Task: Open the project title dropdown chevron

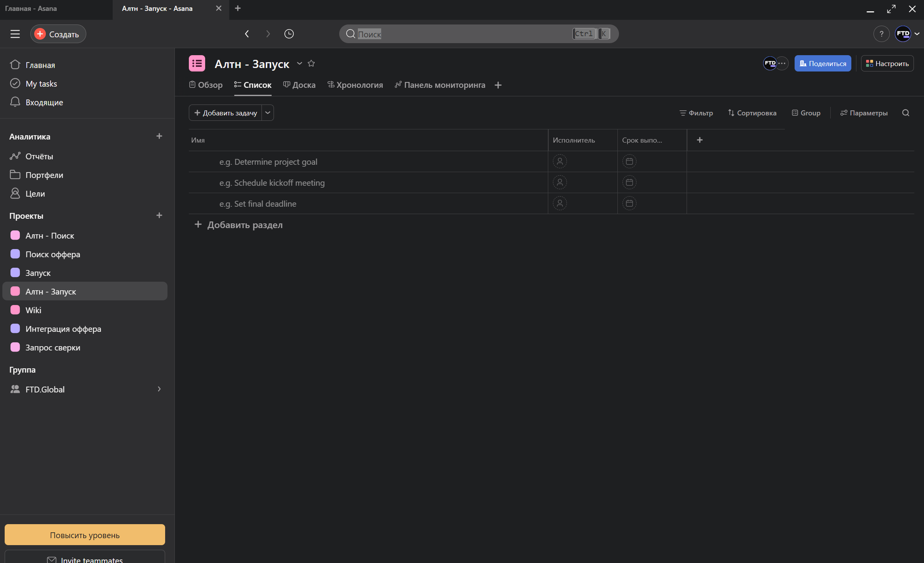Action: coord(299,63)
